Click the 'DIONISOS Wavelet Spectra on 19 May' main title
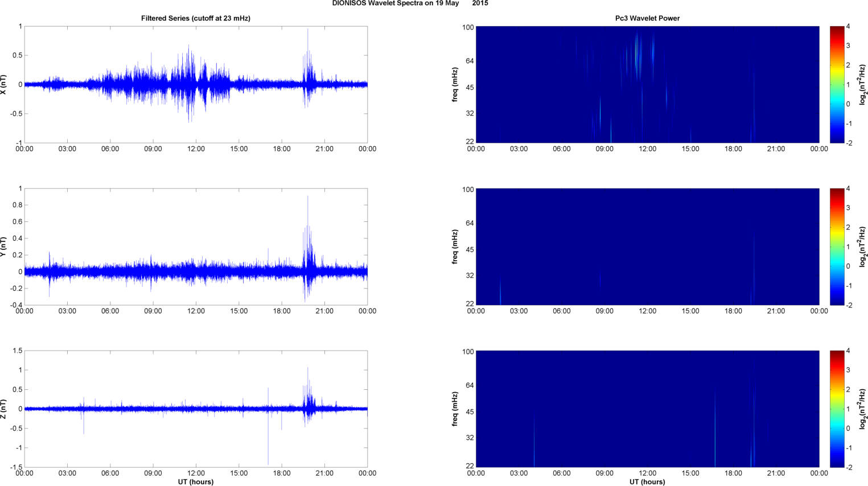 [x=396, y=3]
